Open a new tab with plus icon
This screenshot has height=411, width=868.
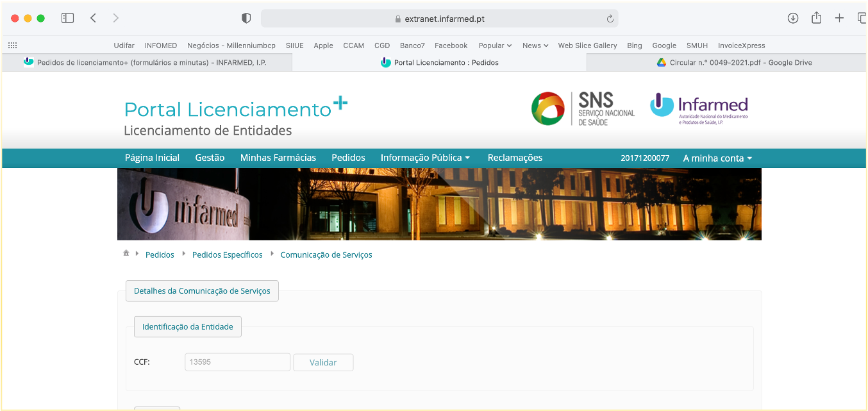[x=839, y=18]
